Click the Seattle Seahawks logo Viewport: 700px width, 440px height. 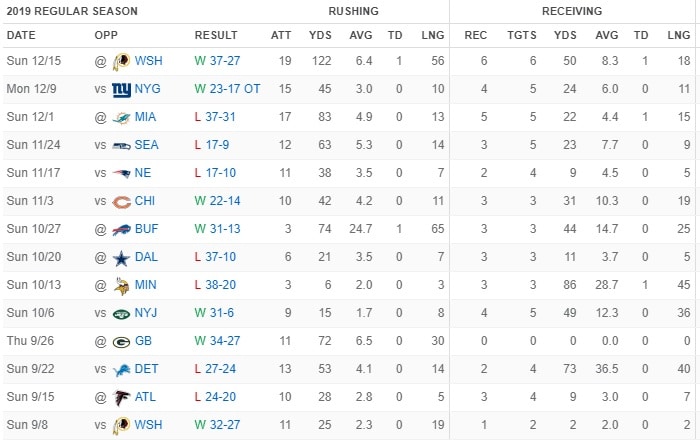point(121,145)
